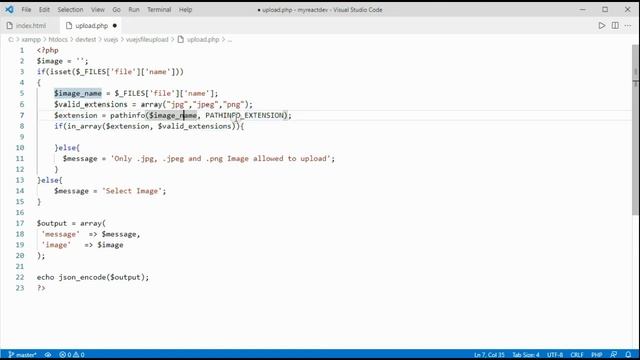Click the Tab Size: 4 indicator
640x360 pixels.
tap(526, 355)
